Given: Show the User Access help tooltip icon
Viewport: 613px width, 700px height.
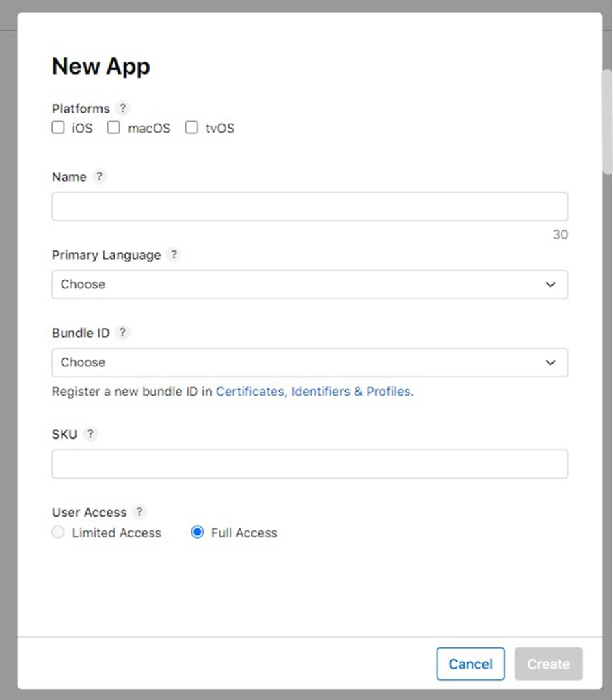Looking at the screenshot, I should click(139, 511).
